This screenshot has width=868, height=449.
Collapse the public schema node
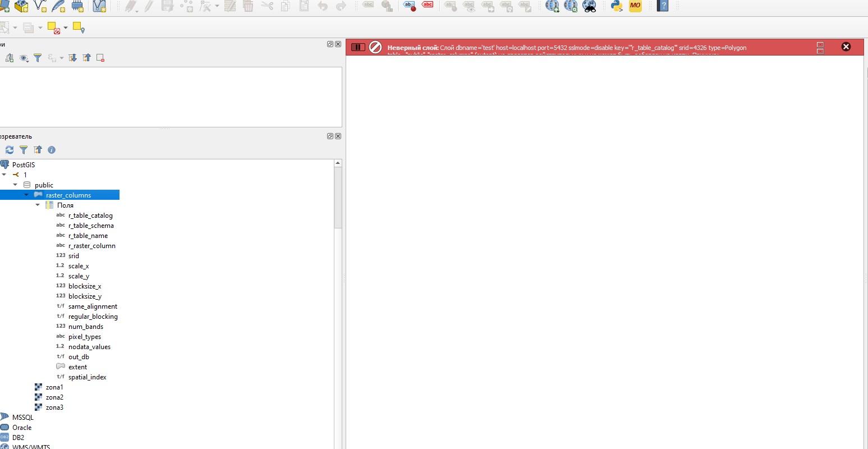tap(15, 185)
